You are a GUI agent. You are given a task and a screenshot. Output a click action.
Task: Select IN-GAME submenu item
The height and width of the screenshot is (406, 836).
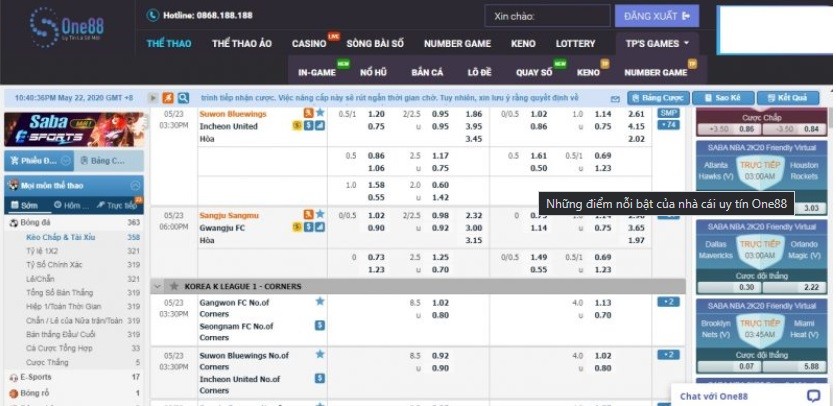317,73
